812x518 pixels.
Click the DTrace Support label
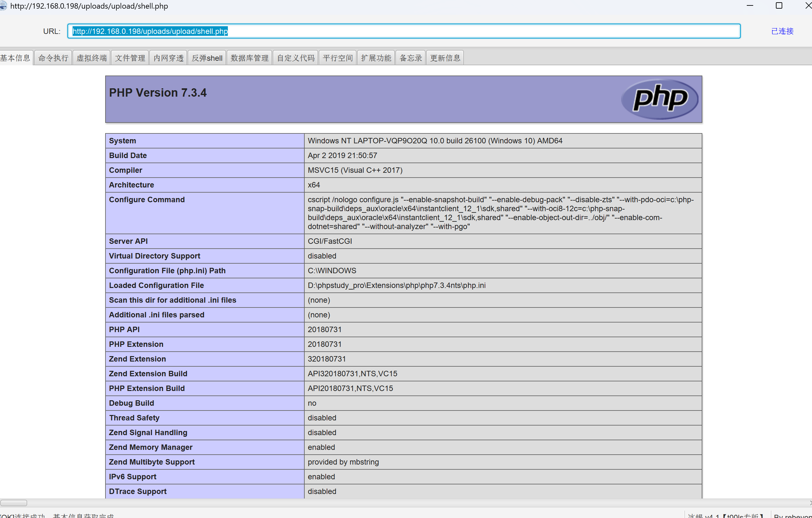[137, 491]
